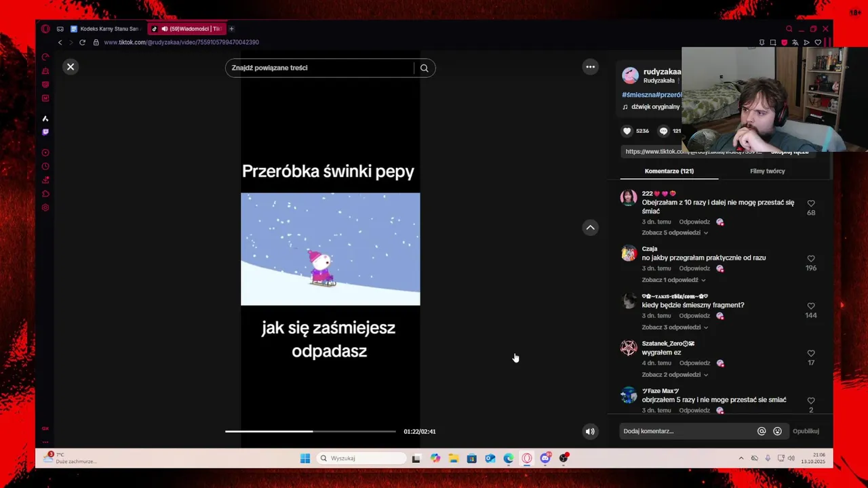Open rudyzakaa profile avatar
The image size is (868, 488).
coord(631,75)
